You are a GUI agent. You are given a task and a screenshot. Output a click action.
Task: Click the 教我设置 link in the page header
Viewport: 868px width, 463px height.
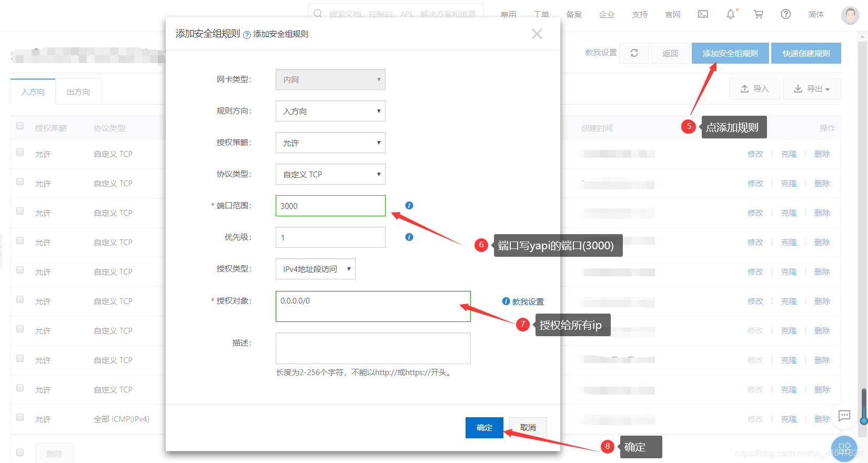601,53
